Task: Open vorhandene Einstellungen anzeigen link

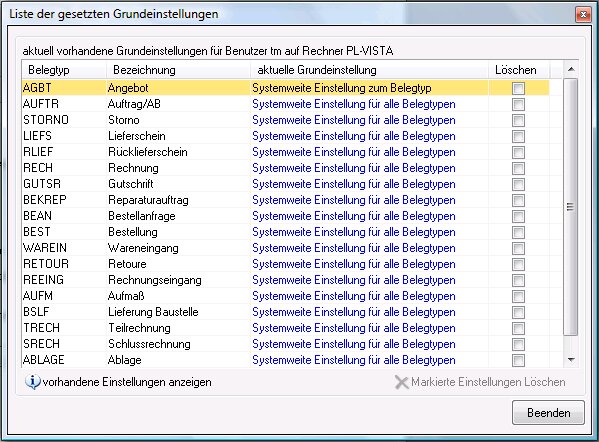Action: pos(127,382)
